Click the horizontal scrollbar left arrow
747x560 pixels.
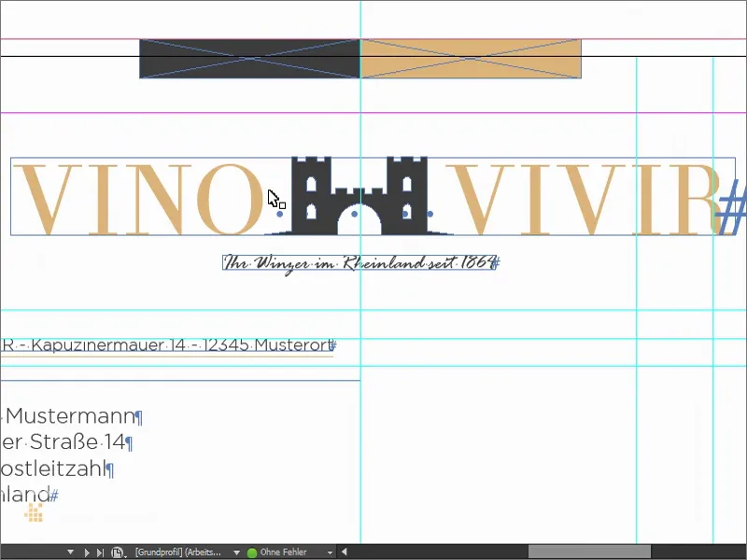pyautogui.click(x=344, y=553)
